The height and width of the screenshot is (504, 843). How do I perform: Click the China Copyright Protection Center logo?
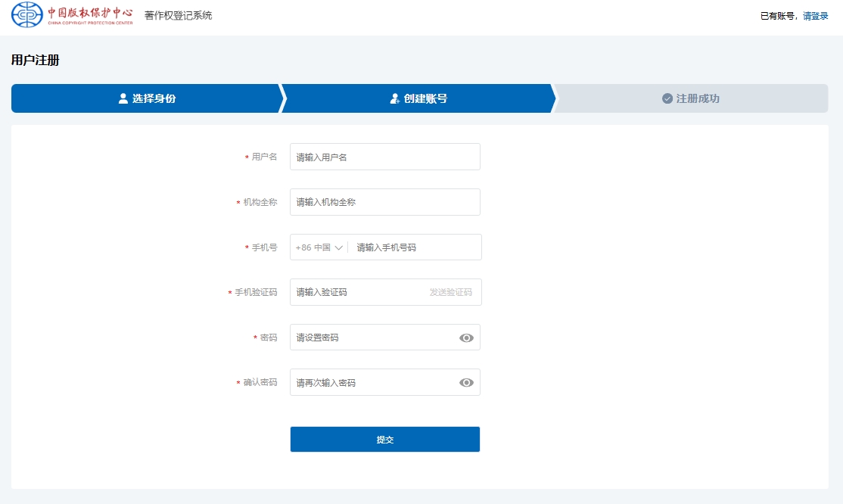[73, 15]
